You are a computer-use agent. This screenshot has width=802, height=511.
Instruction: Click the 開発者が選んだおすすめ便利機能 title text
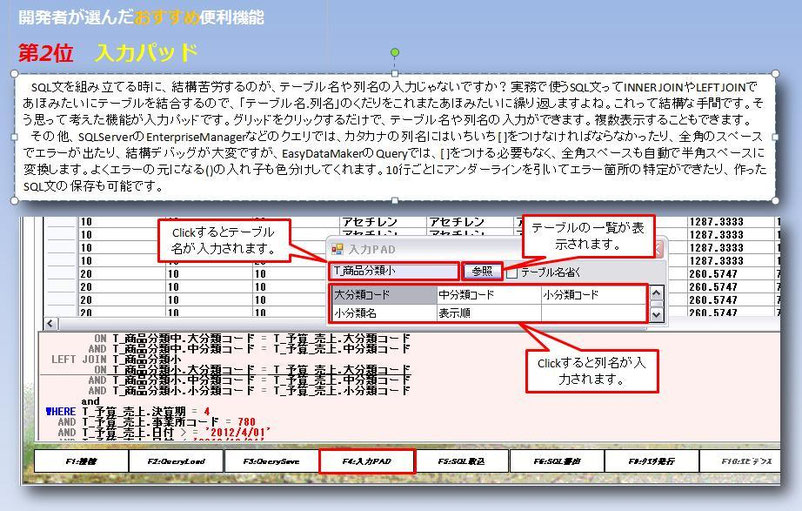pos(141,17)
